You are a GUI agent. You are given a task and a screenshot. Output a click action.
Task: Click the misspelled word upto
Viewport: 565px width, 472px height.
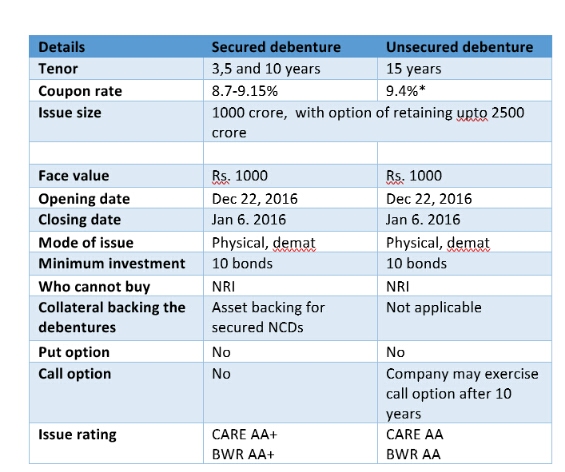tap(472, 113)
